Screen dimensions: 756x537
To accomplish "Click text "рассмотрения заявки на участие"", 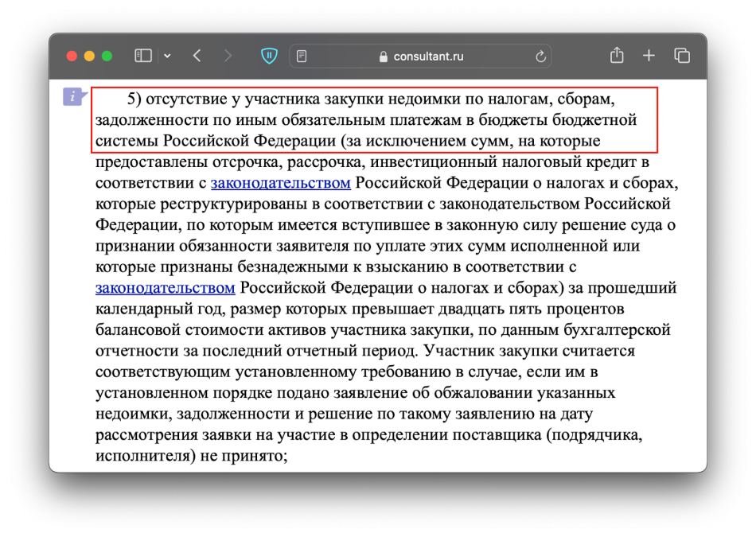I will (x=215, y=435).
